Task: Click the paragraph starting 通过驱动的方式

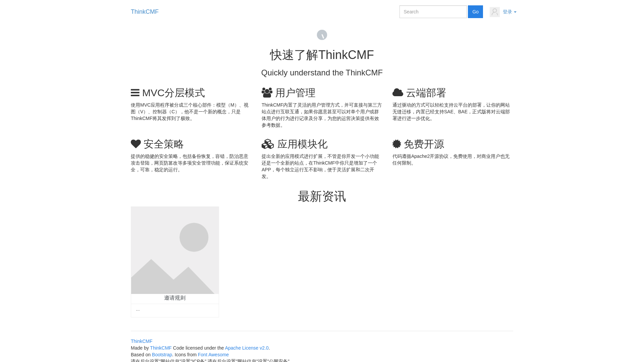Action: tap(451, 112)
